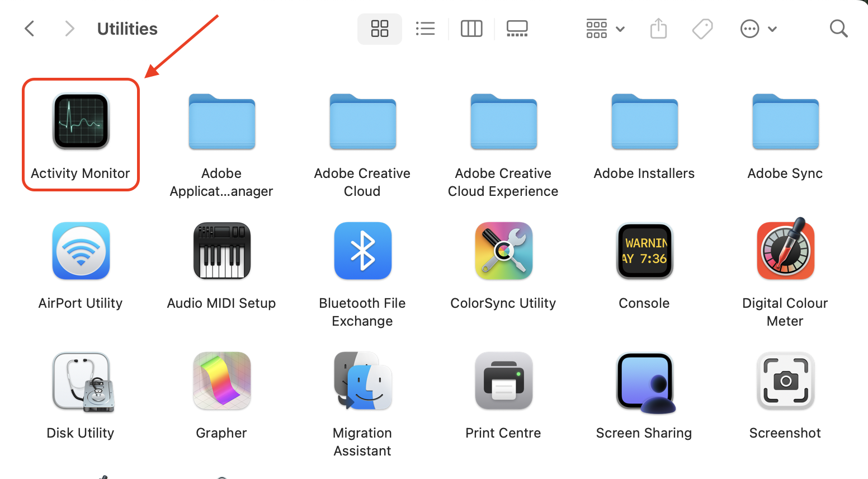
Task: Open the Screenshot app
Action: click(785, 381)
